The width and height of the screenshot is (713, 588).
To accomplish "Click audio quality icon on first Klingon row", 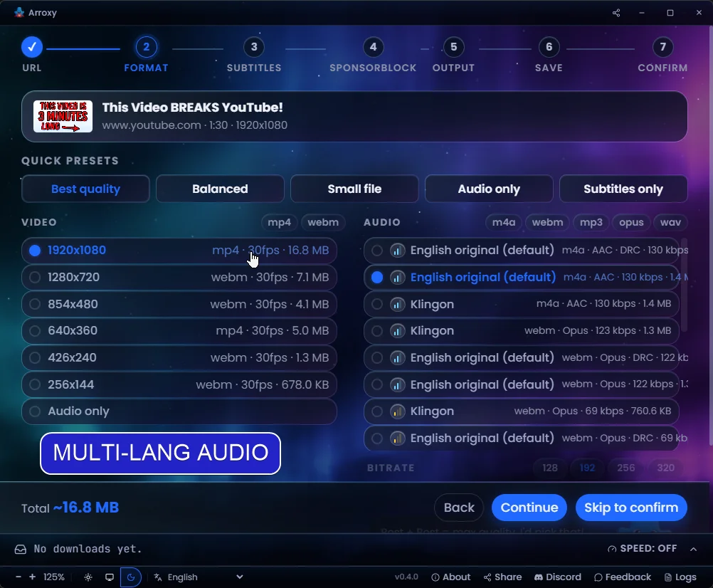I will pos(398,304).
